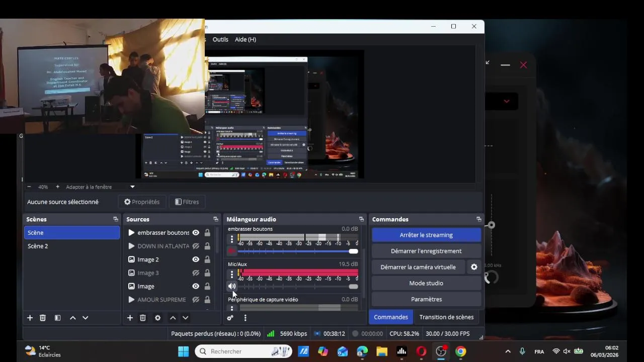Image resolution: width=644 pixels, height=362 pixels.
Task: Open source properties gear icon
Action: click(157, 318)
